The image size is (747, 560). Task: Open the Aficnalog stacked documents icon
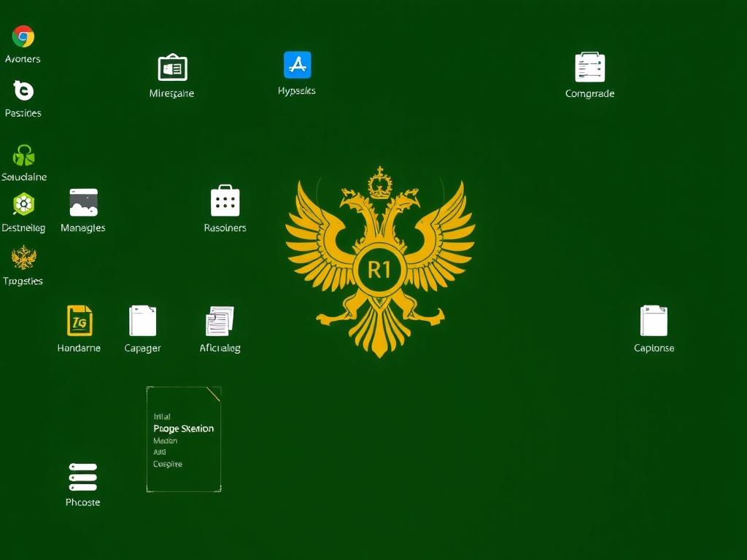coord(220,321)
